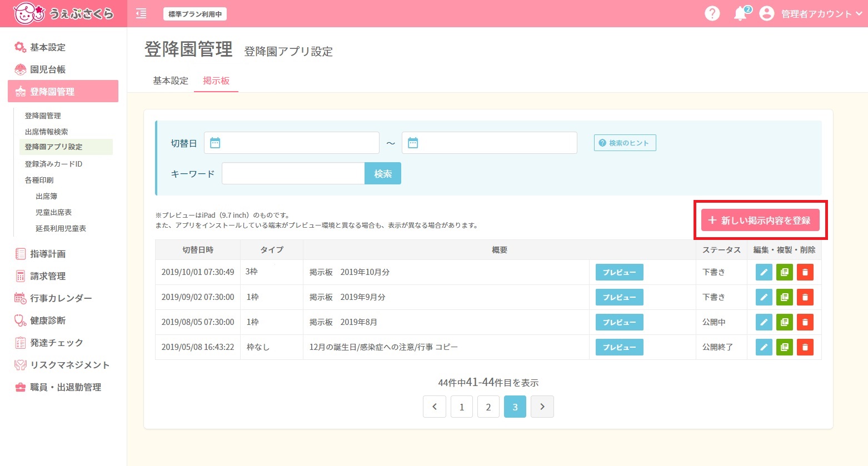
Task: Open 発達チェック in the sidebar
Action: pyautogui.click(x=49, y=343)
